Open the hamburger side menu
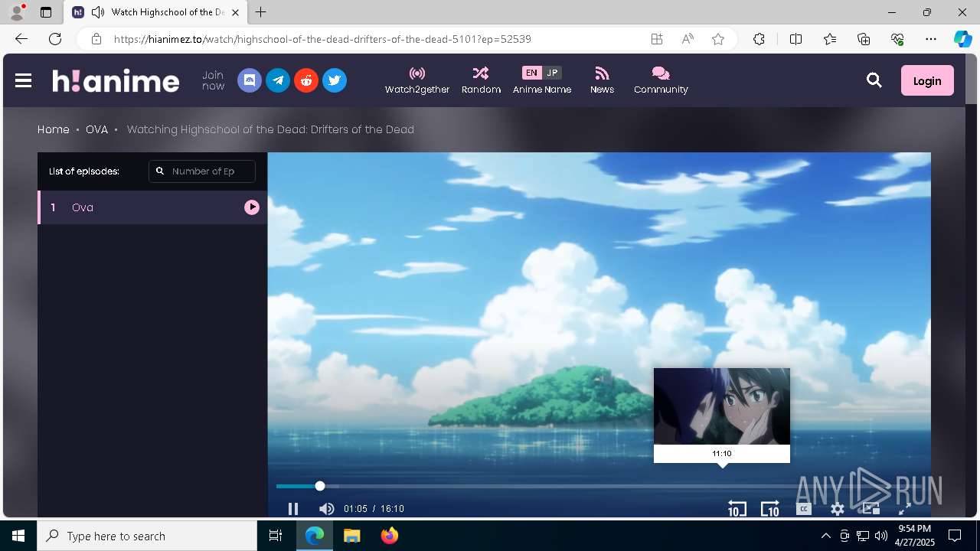 pos(23,80)
